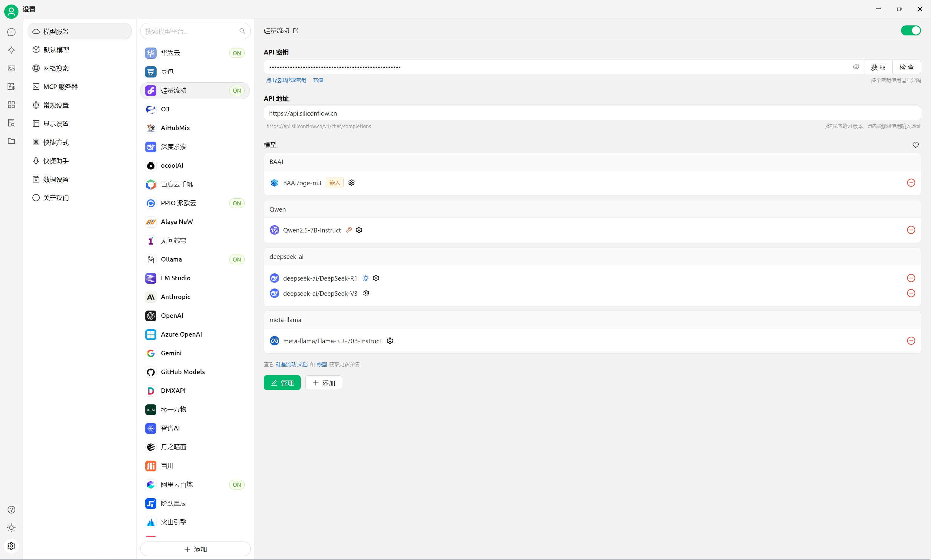Image resolution: width=931 pixels, height=560 pixels.
Task: Select the GitHub Models provider
Action: 195,372
